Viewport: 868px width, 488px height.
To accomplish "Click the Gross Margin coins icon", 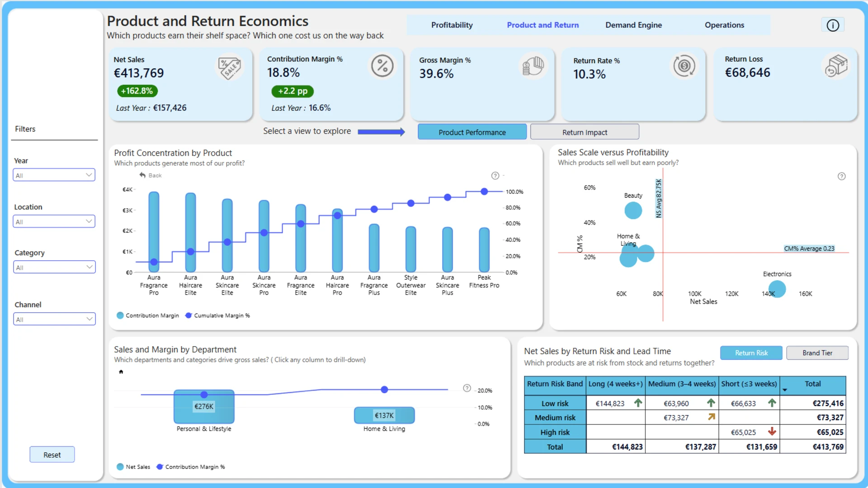I will (x=533, y=66).
